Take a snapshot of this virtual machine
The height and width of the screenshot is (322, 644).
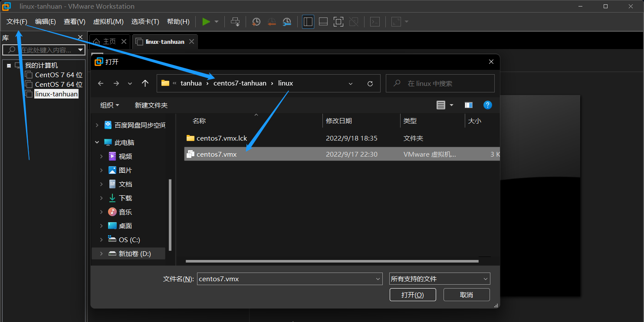(x=256, y=22)
